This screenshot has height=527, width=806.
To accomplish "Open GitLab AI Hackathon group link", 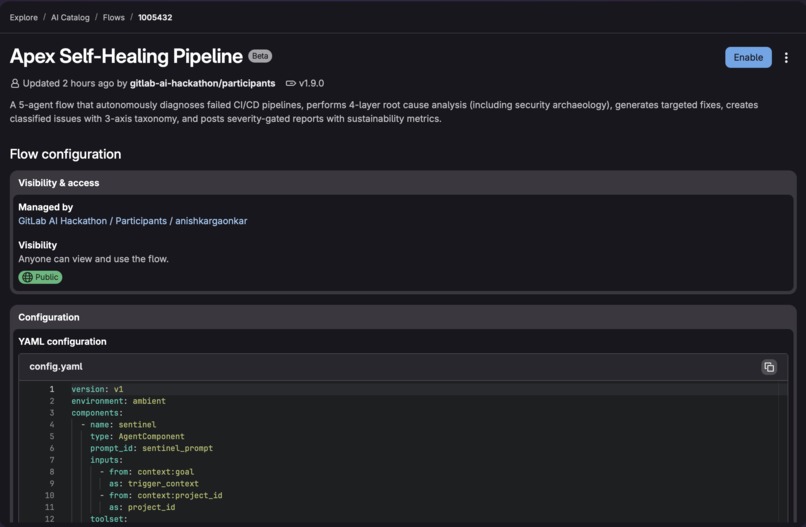I will coord(62,221).
